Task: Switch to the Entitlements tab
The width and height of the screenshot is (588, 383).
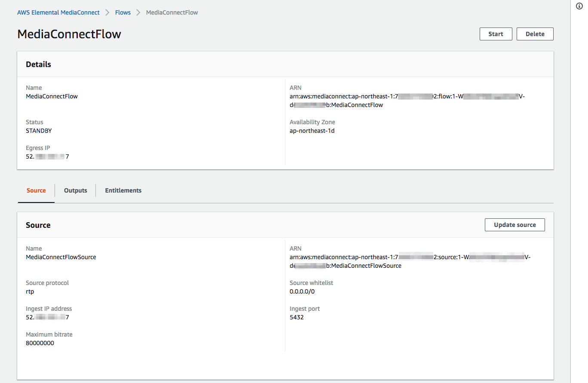Action: tap(123, 190)
